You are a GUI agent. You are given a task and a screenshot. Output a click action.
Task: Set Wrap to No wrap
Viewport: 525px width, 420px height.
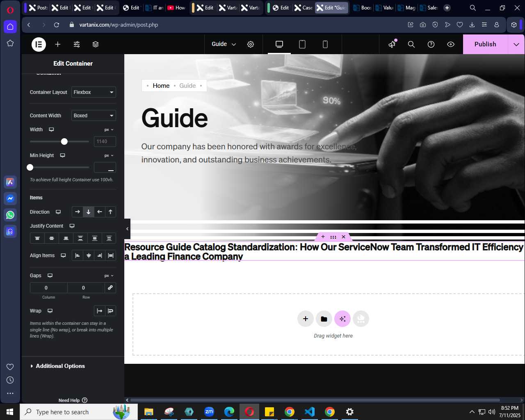click(100, 311)
